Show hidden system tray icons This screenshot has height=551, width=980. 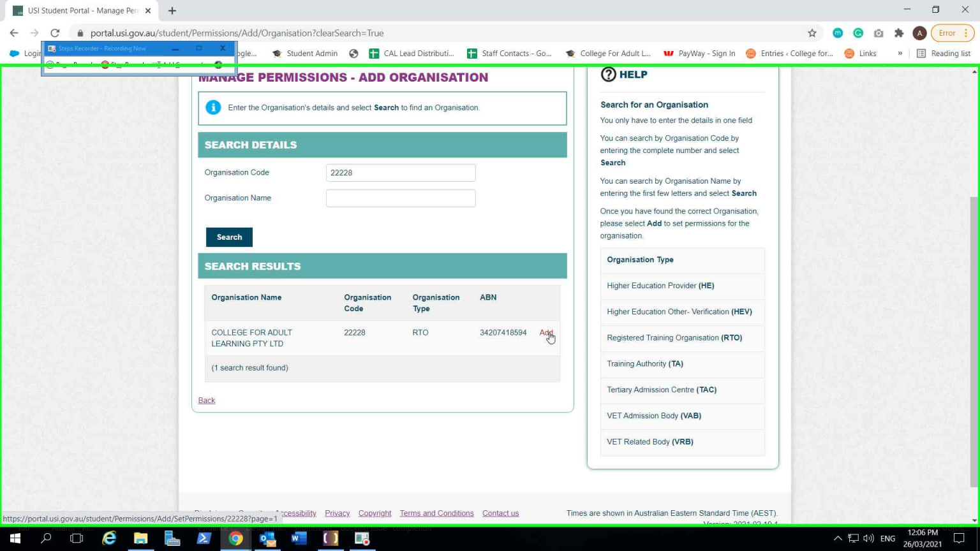coord(838,538)
